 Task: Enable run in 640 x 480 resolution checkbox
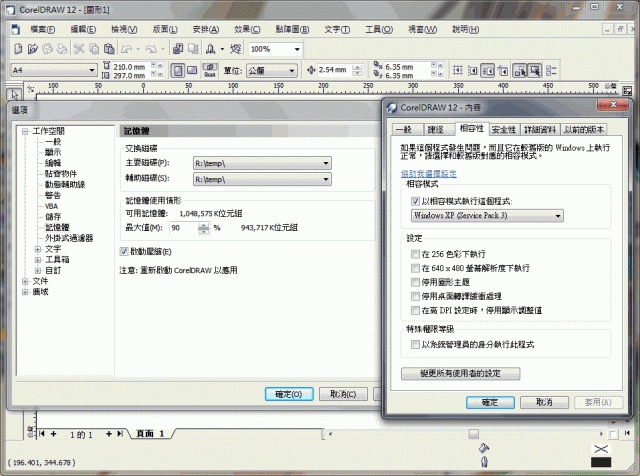[416, 268]
